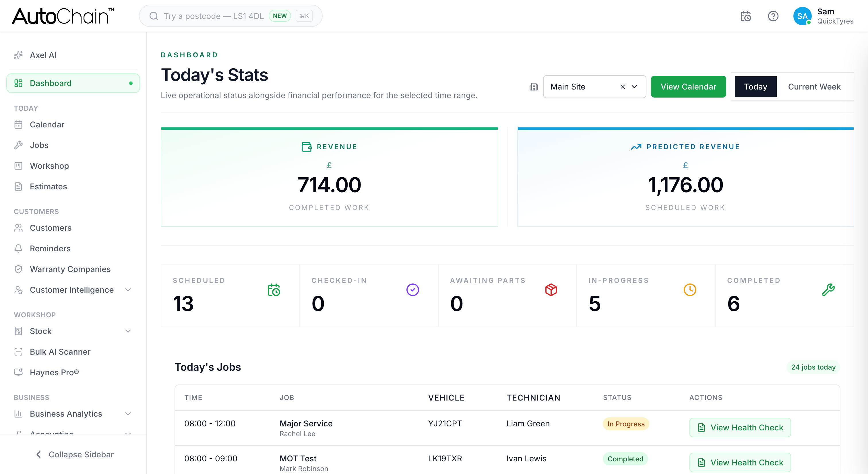This screenshot has width=868, height=474.
Task: Open Haynes Pro from the sidebar
Action: 73,372
